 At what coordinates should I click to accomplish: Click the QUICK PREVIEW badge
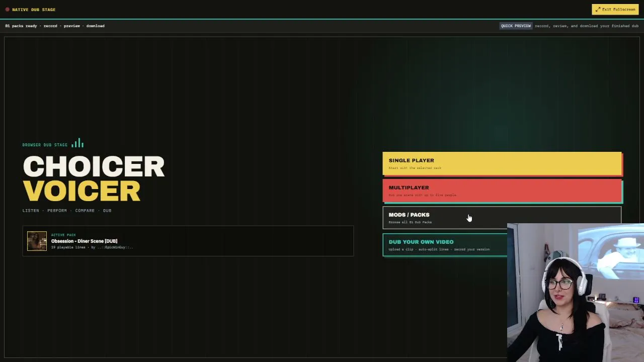point(516,26)
